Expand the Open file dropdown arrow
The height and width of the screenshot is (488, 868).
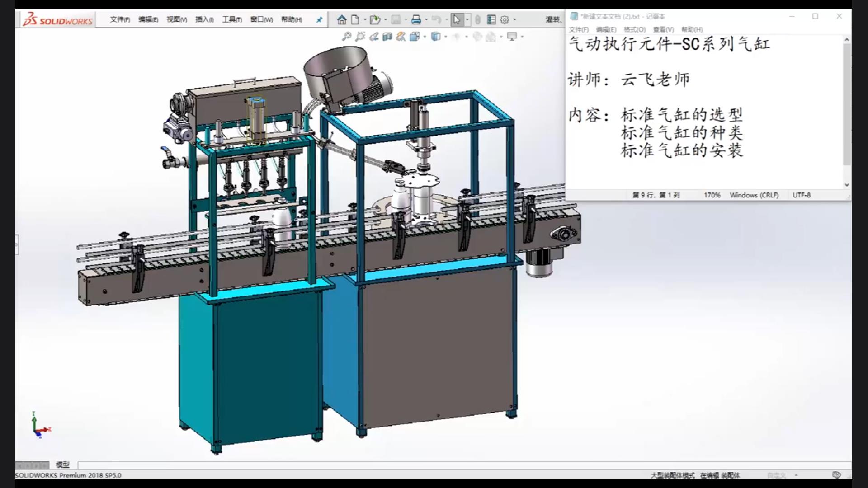385,20
